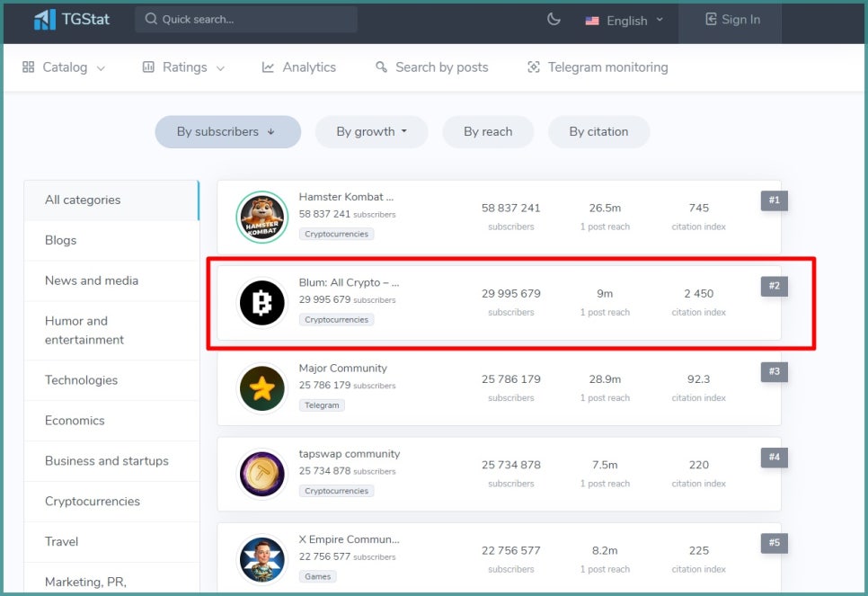868x596 pixels.
Task: Click Cryptocurrencies tag under Hamster Kombat
Action: click(x=336, y=235)
